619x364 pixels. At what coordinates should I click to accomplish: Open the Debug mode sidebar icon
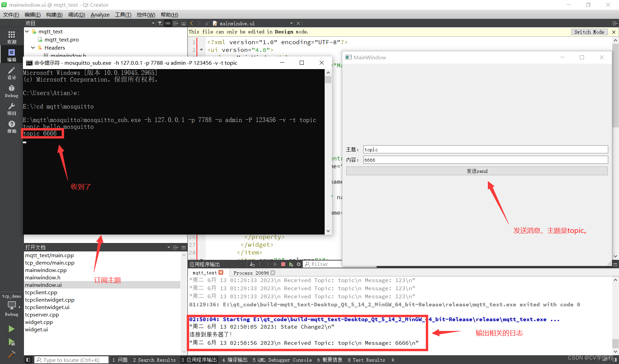[12, 90]
